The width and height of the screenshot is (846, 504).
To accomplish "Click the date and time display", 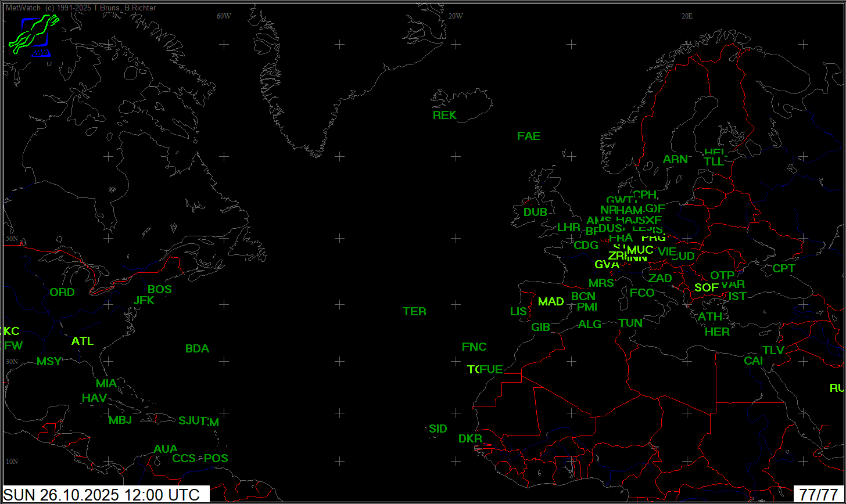I will click(x=106, y=495).
